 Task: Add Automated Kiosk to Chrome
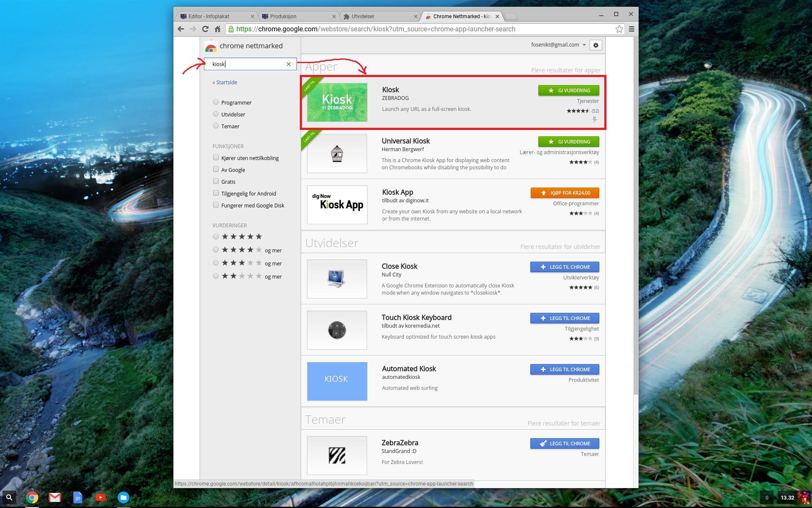tap(565, 370)
